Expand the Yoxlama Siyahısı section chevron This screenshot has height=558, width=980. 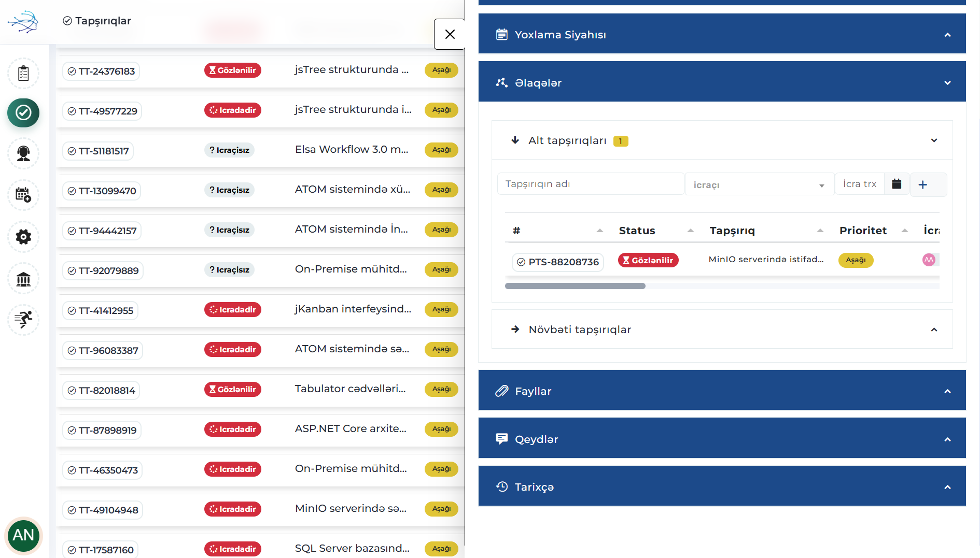[947, 35]
